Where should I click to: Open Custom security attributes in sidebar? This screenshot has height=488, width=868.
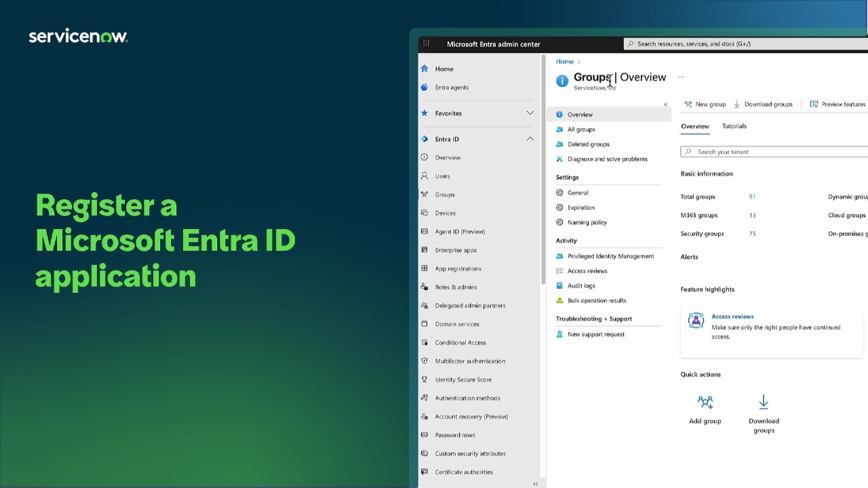click(x=470, y=453)
